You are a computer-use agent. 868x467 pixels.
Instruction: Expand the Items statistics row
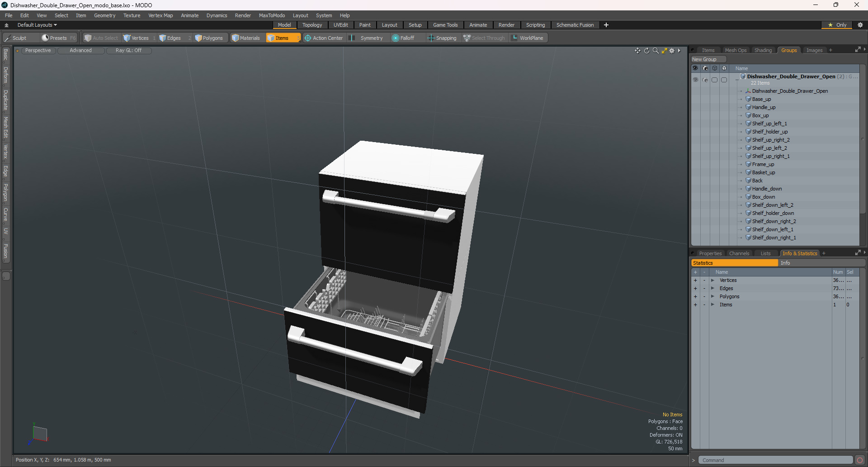[712, 305]
